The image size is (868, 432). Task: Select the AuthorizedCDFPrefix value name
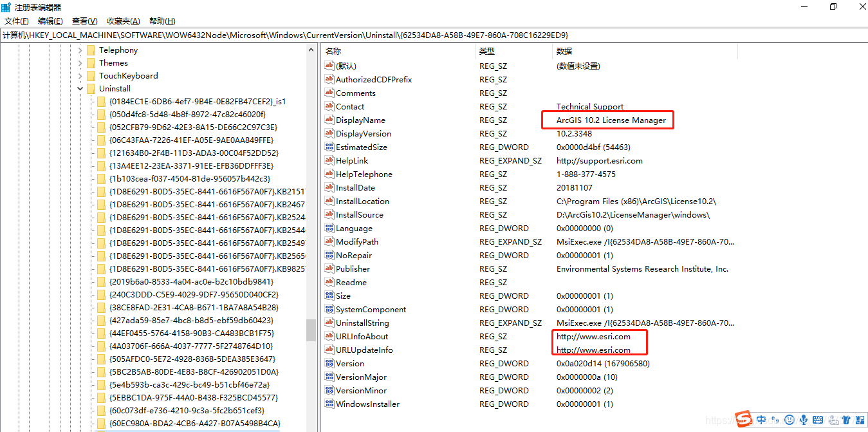click(x=374, y=80)
